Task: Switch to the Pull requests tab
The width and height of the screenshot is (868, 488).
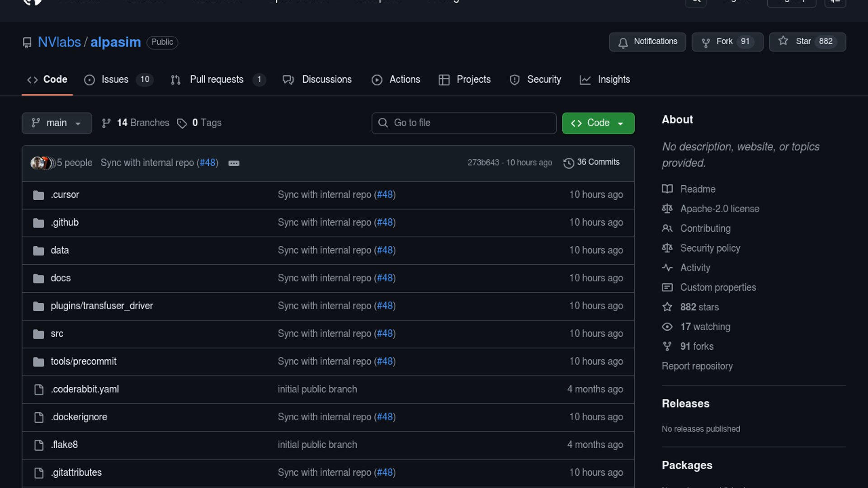Action: tap(217, 80)
